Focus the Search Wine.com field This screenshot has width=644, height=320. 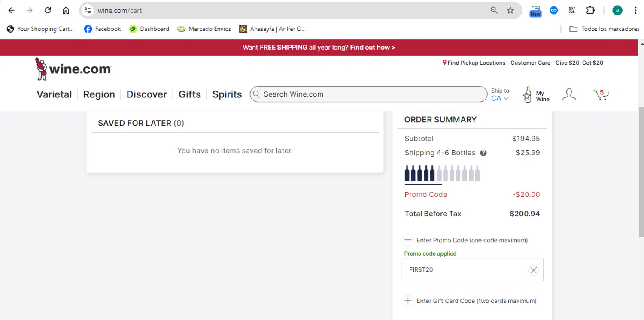point(368,94)
